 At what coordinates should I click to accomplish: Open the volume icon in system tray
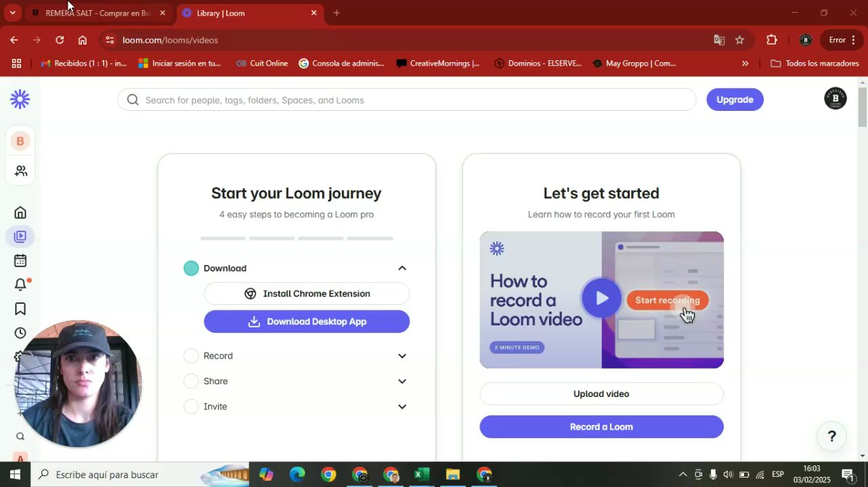[x=728, y=474]
